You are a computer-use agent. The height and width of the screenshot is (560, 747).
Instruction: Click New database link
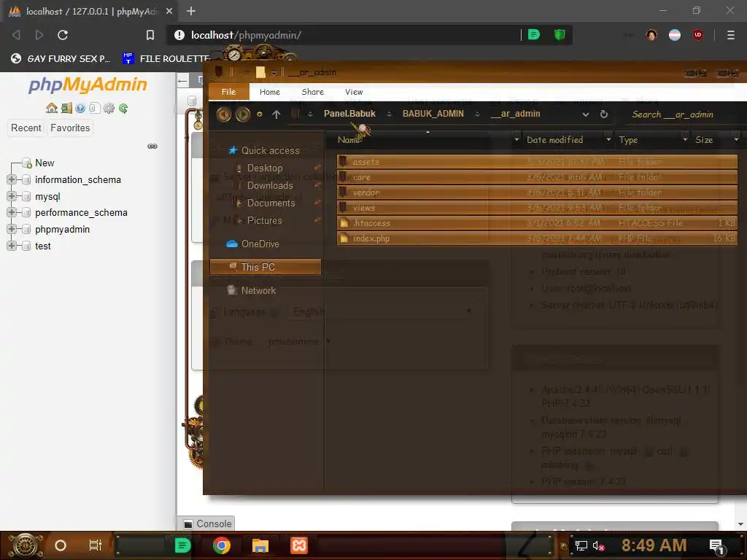point(44,163)
